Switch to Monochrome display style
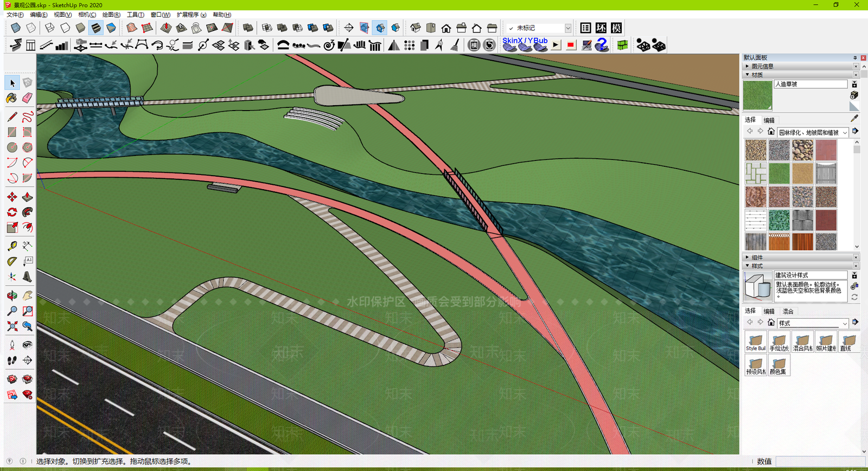 tap(111, 28)
